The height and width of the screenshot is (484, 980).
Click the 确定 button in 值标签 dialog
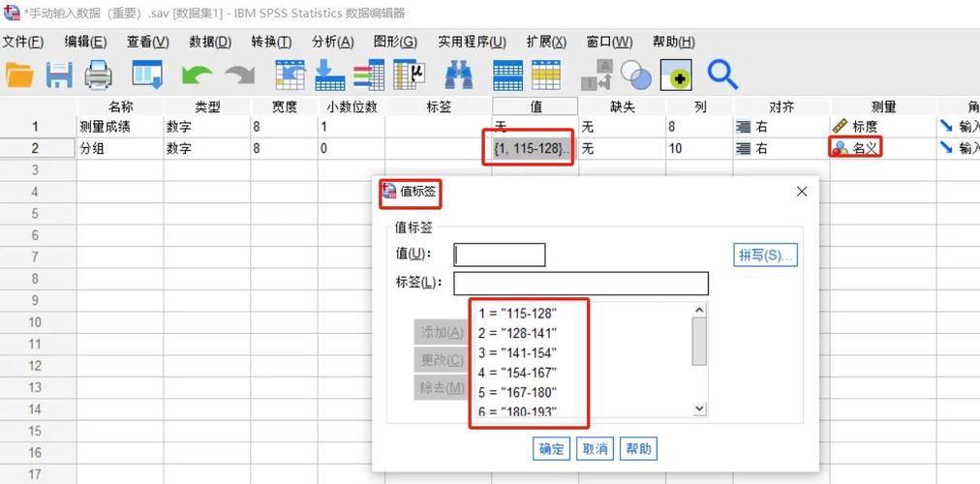tap(551, 448)
